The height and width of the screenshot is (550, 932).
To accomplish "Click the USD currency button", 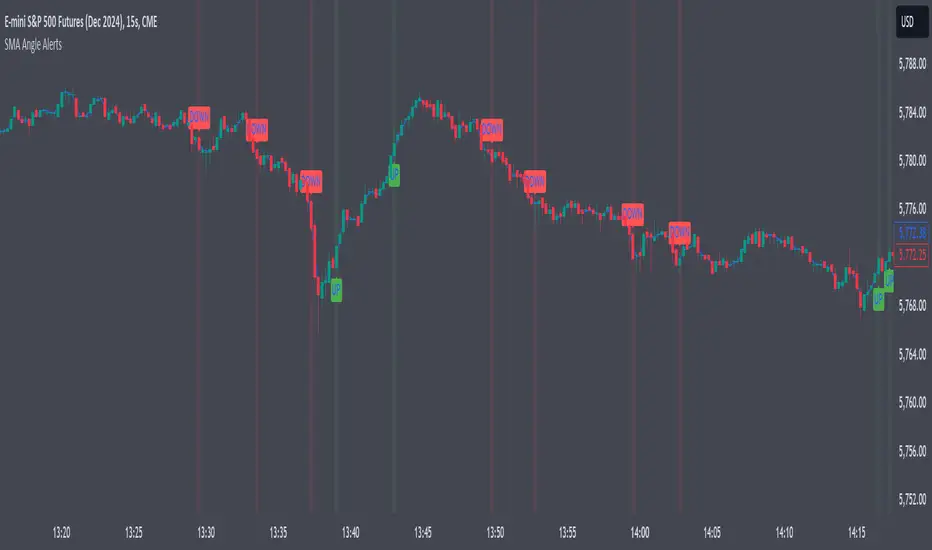I will 911,23.
